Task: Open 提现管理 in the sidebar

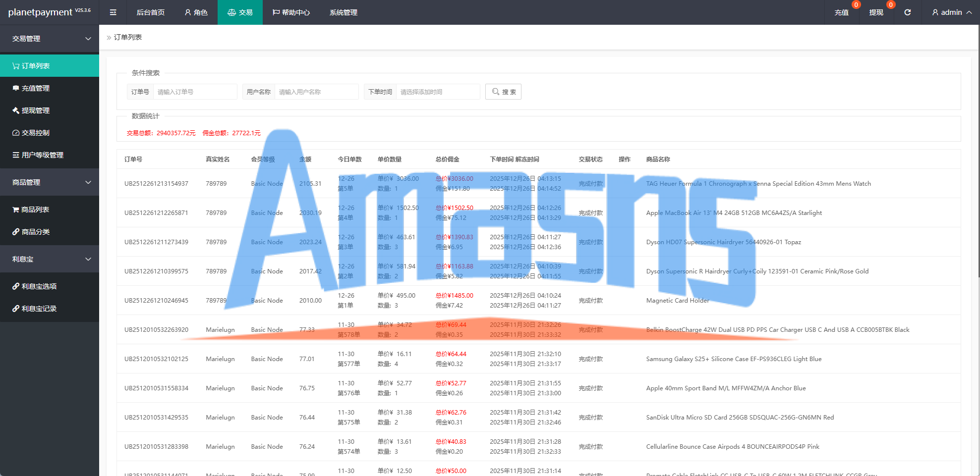Action: [x=50, y=110]
